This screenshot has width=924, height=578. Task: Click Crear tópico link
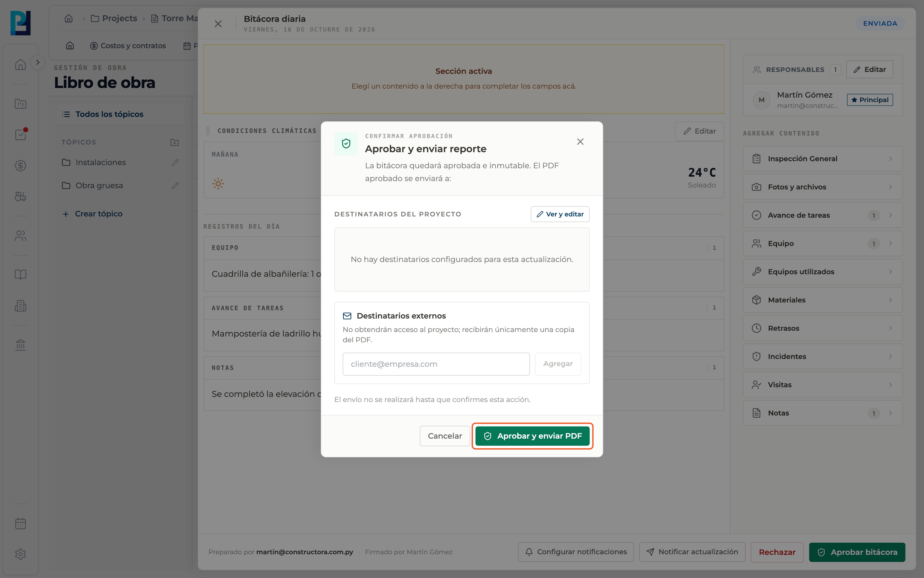tap(92, 214)
